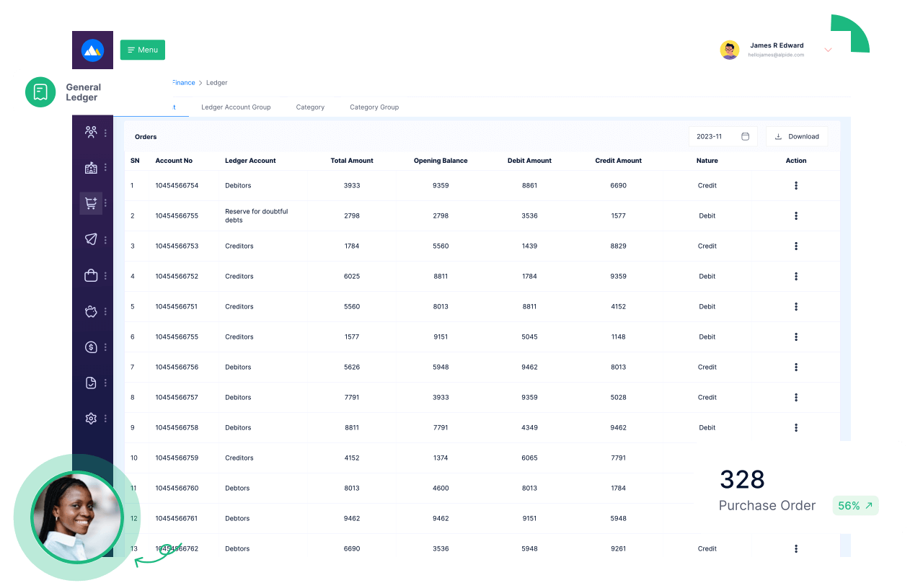Open action menu for account 10454566751
This screenshot has height=588, width=923.
[796, 306]
